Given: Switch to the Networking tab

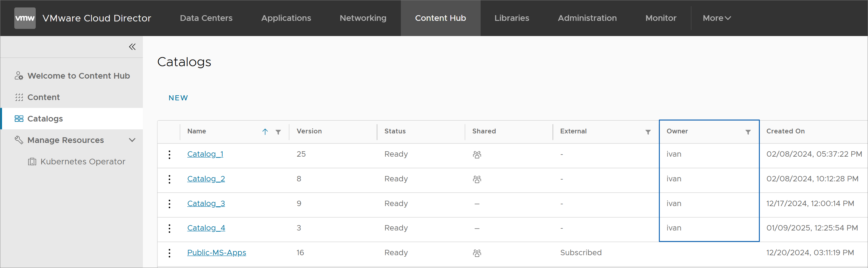Looking at the screenshot, I should point(363,18).
